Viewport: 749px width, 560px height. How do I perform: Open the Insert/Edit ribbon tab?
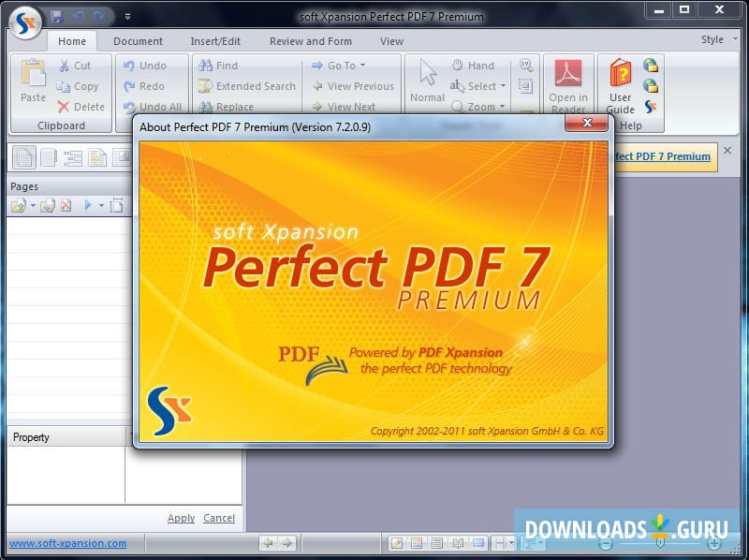[x=216, y=41]
